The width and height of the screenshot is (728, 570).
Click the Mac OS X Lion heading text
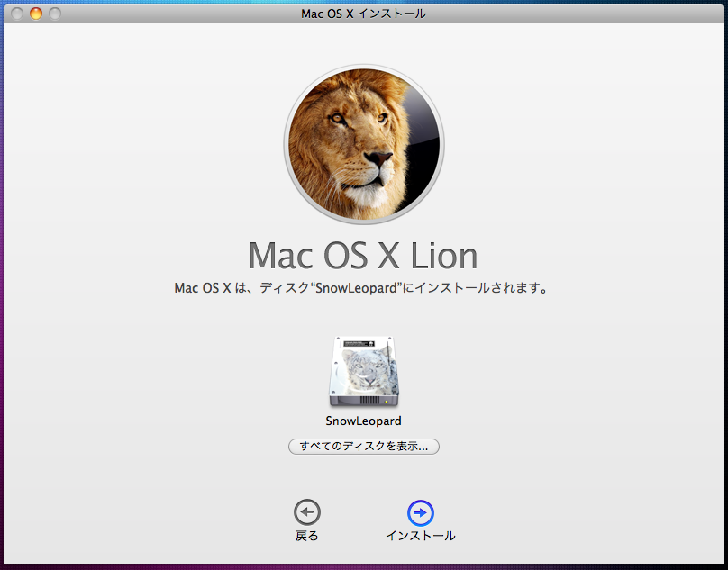tap(363, 256)
